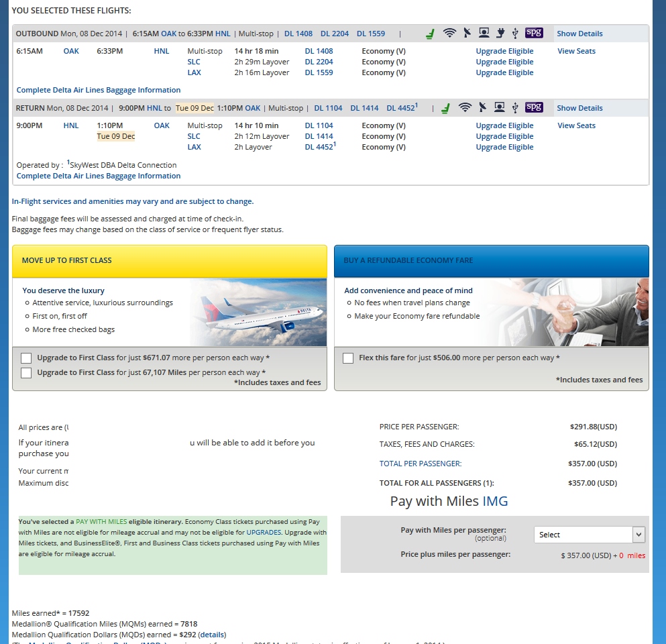Check Upgrade to First Class for 67,107 Miles
The image size is (666, 644).
pyautogui.click(x=26, y=373)
